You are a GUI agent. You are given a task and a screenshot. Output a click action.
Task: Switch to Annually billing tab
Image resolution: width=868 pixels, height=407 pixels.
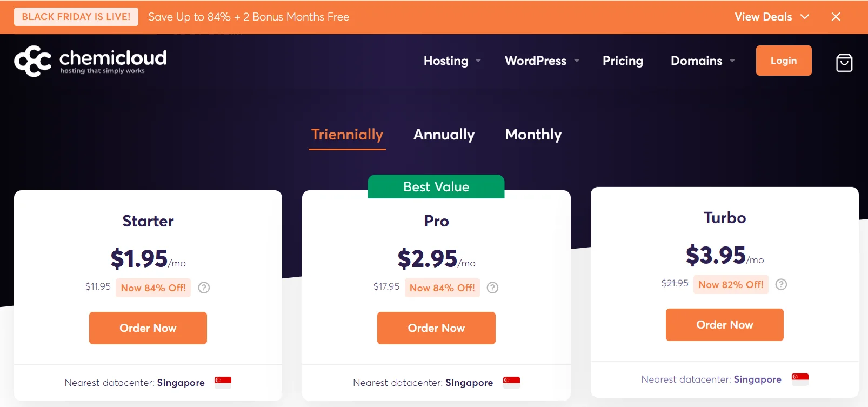(444, 135)
